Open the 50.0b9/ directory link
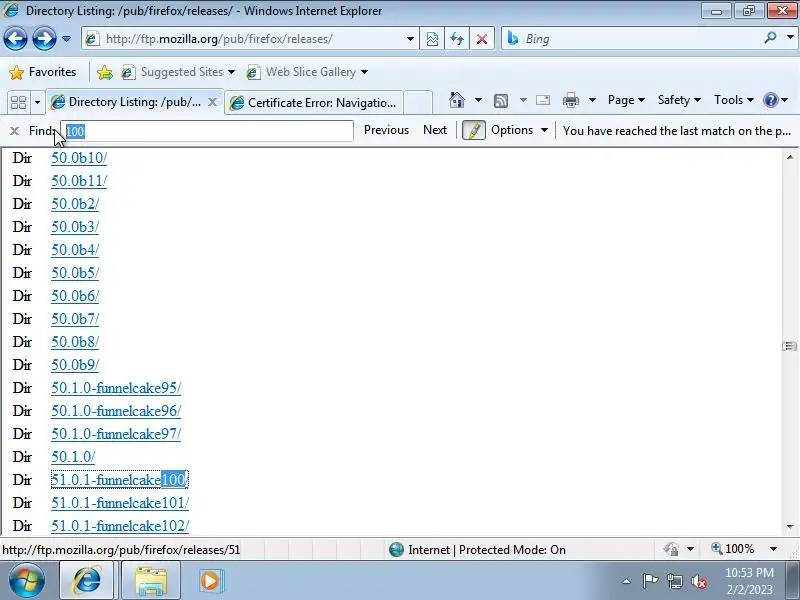Image resolution: width=800 pixels, height=600 pixels. point(75,365)
